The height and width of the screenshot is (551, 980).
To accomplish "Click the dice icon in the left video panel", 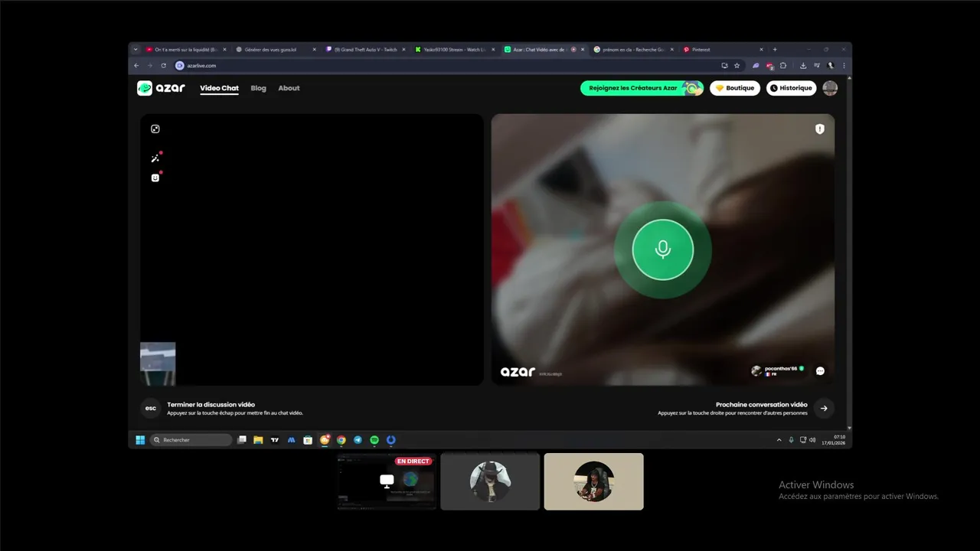I will click(155, 129).
